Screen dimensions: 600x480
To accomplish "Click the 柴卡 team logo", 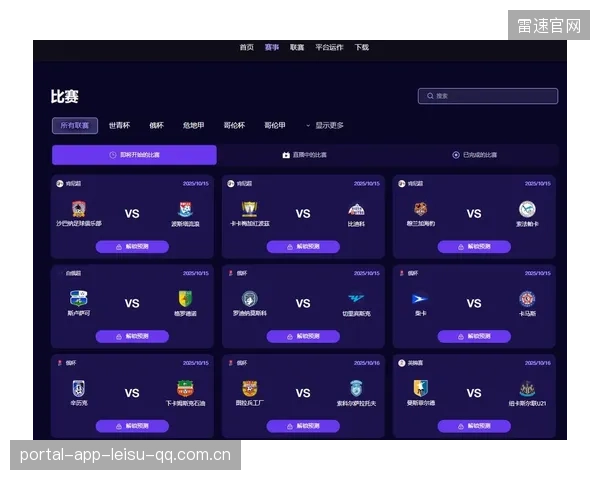I will click(420, 299).
